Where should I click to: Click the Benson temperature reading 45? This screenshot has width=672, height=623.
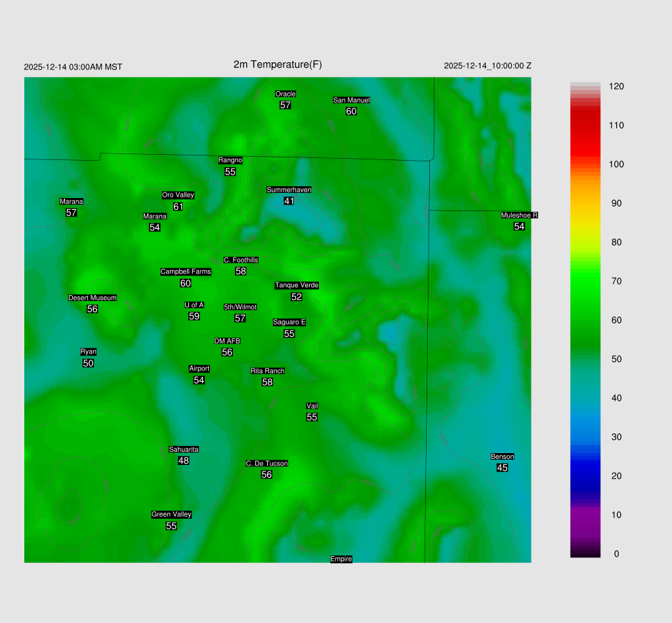pos(502,468)
